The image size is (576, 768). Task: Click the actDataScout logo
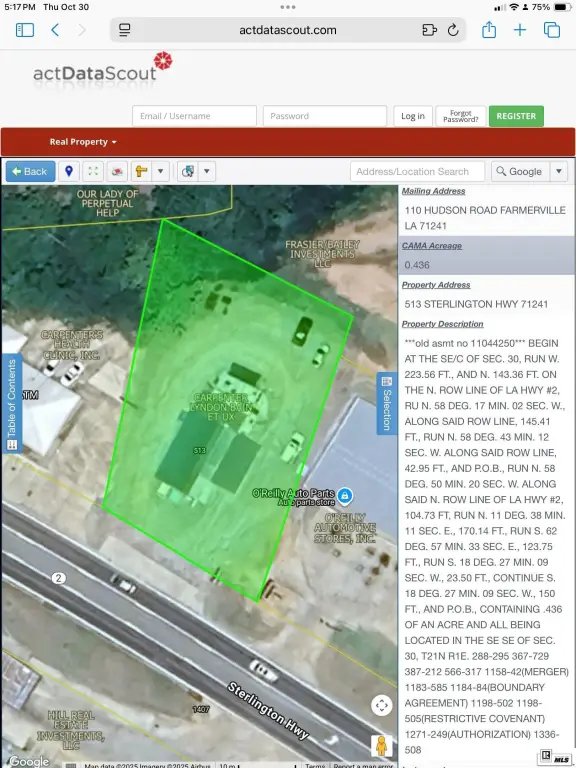[x=102, y=72]
